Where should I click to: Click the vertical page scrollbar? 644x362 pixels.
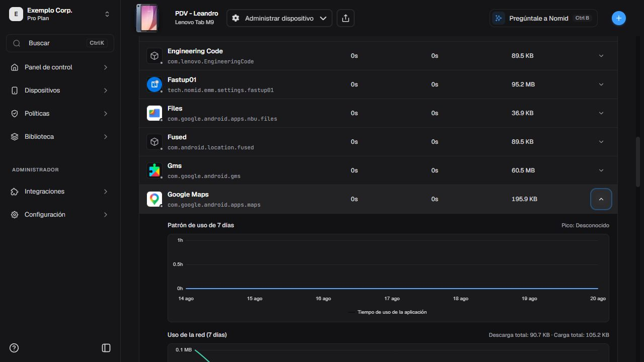[638, 162]
